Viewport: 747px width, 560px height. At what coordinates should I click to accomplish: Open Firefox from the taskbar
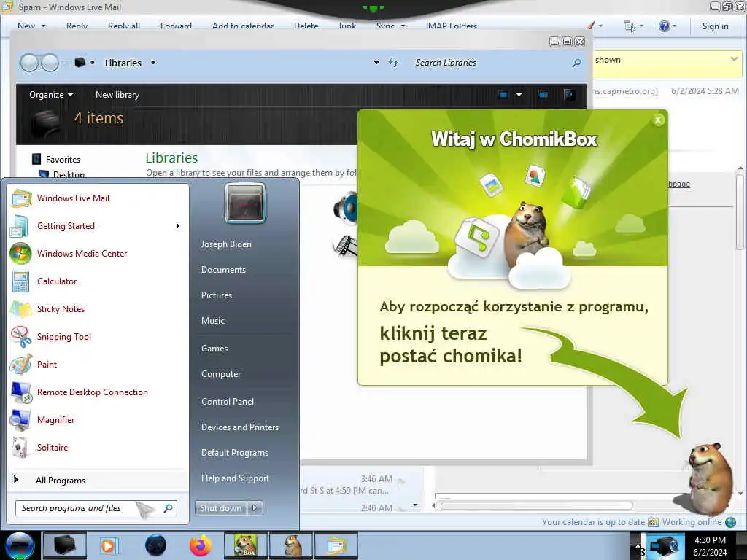pyautogui.click(x=201, y=545)
